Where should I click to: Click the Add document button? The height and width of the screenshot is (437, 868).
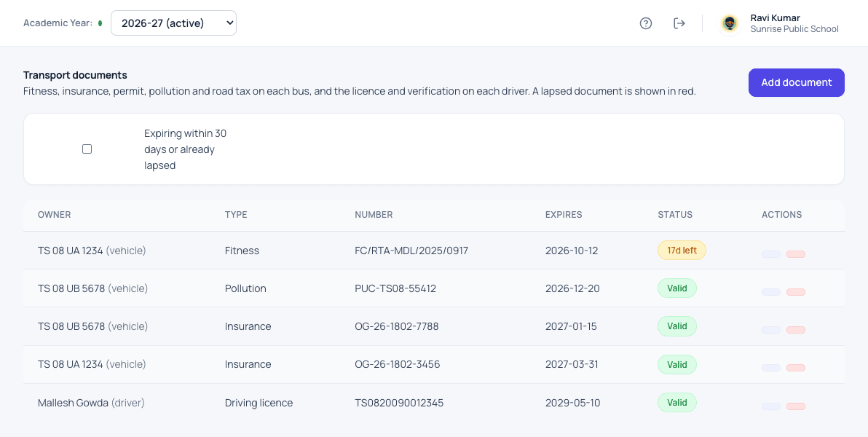(x=796, y=82)
